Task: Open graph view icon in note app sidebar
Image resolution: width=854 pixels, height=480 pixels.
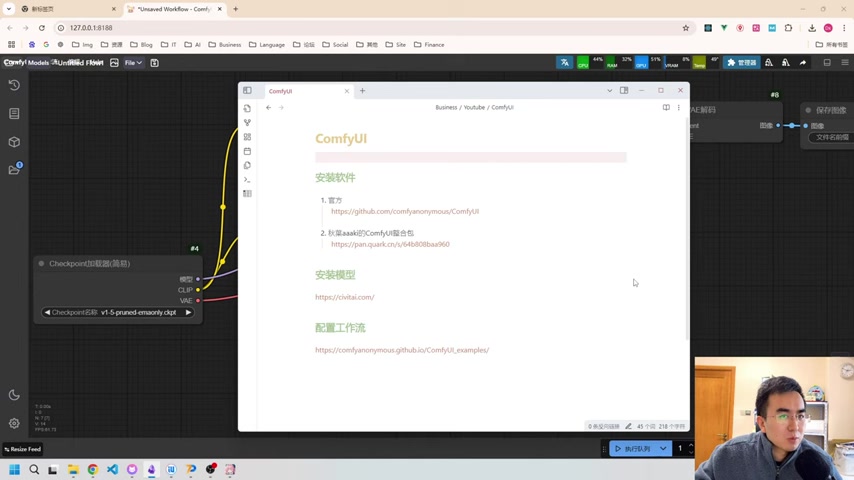Action: (x=247, y=123)
